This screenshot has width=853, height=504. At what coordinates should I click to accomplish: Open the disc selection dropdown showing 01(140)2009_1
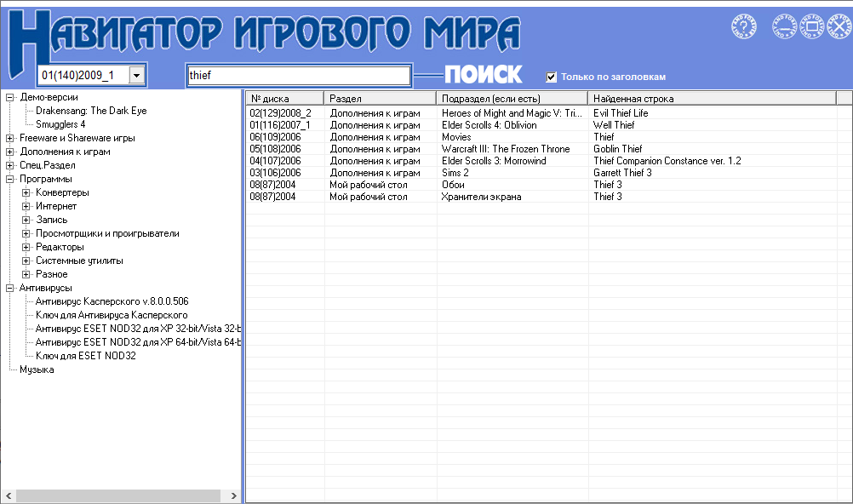[136, 75]
